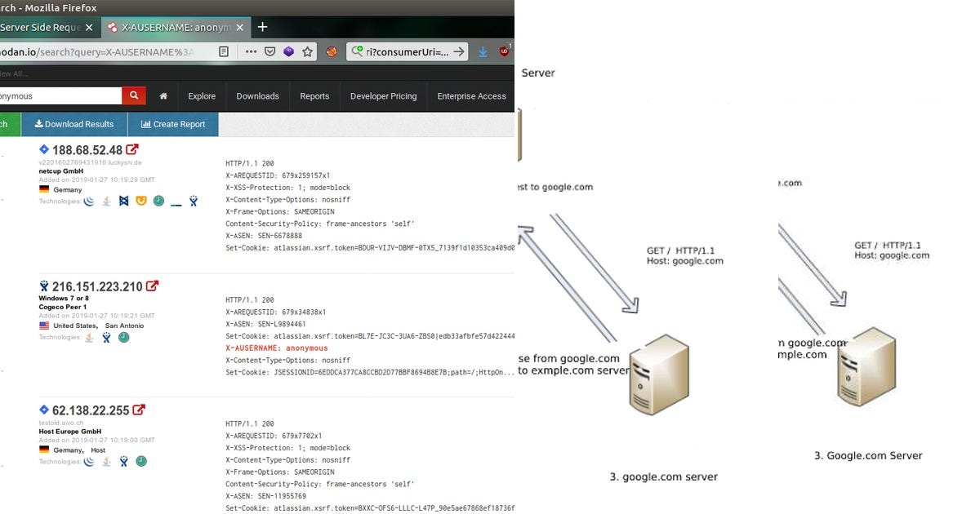
Task: Click the red Shodan search magnifier icon
Action: (133, 95)
